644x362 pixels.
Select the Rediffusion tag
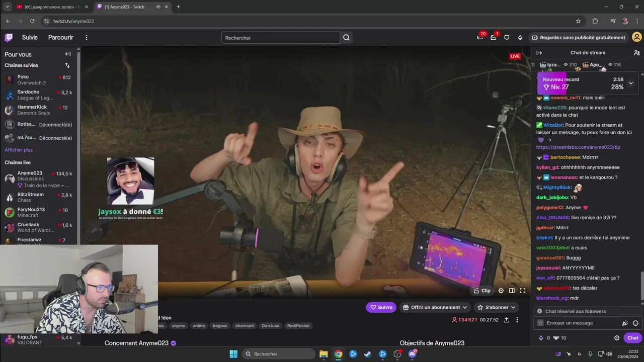tap(298, 326)
